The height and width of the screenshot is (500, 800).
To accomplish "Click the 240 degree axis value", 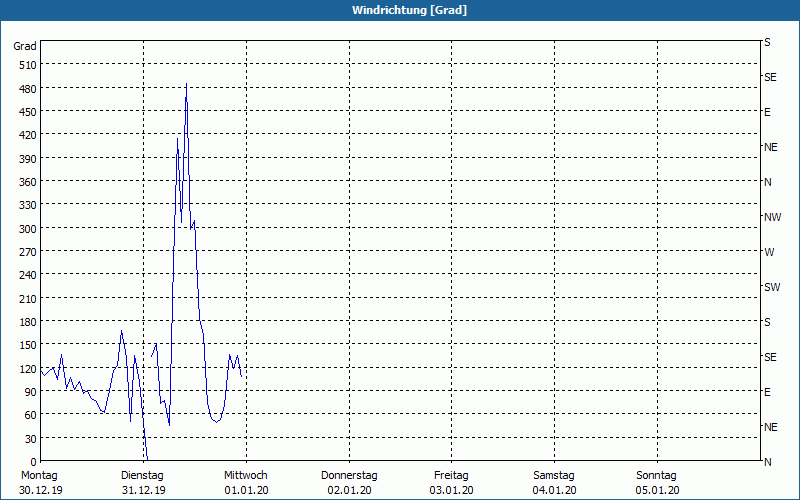I will (28, 276).
